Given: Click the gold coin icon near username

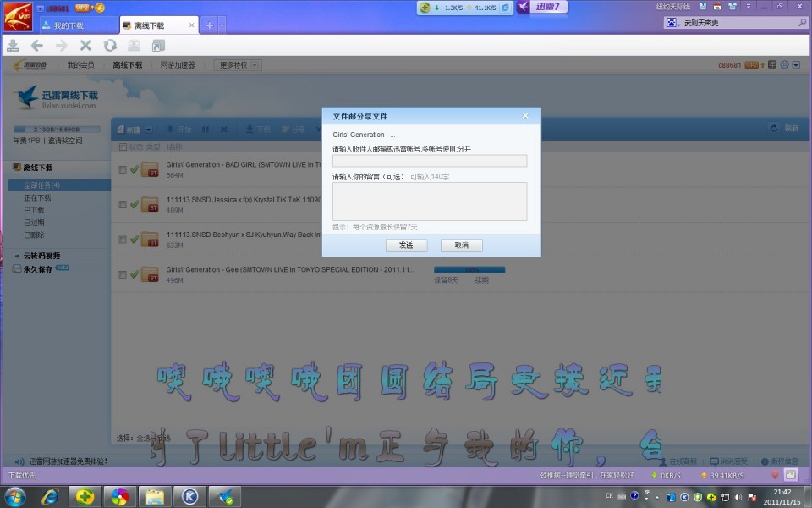Looking at the screenshot, I should 100,8.
